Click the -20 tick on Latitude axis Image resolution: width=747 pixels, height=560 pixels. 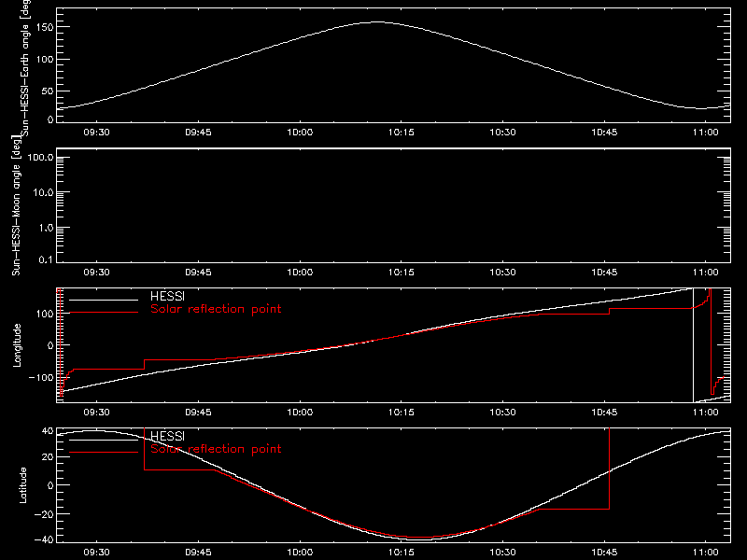[44, 514]
